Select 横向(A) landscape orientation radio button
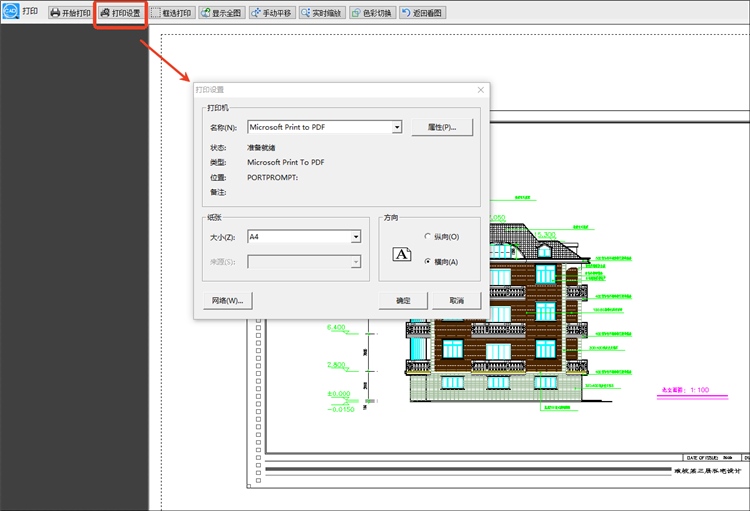 click(428, 261)
